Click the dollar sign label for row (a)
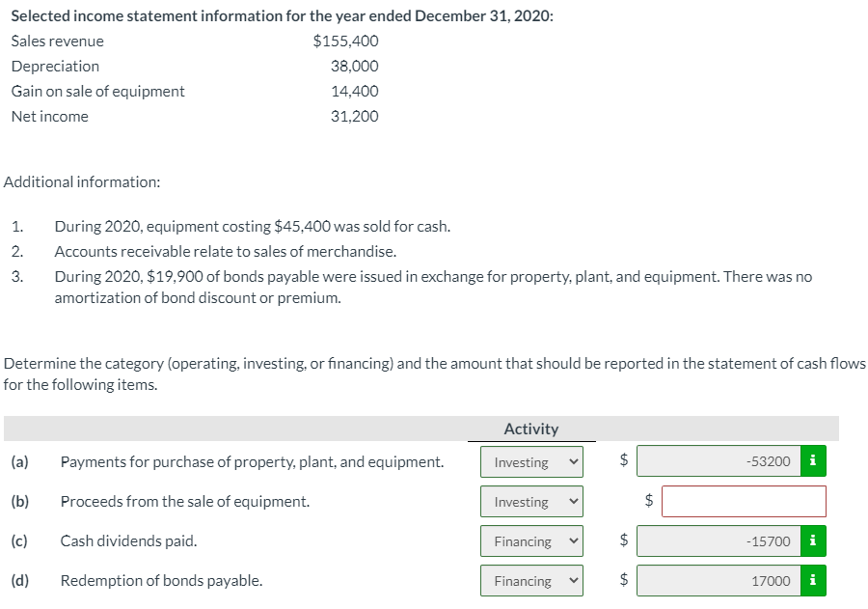868x609 pixels. click(622, 460)
